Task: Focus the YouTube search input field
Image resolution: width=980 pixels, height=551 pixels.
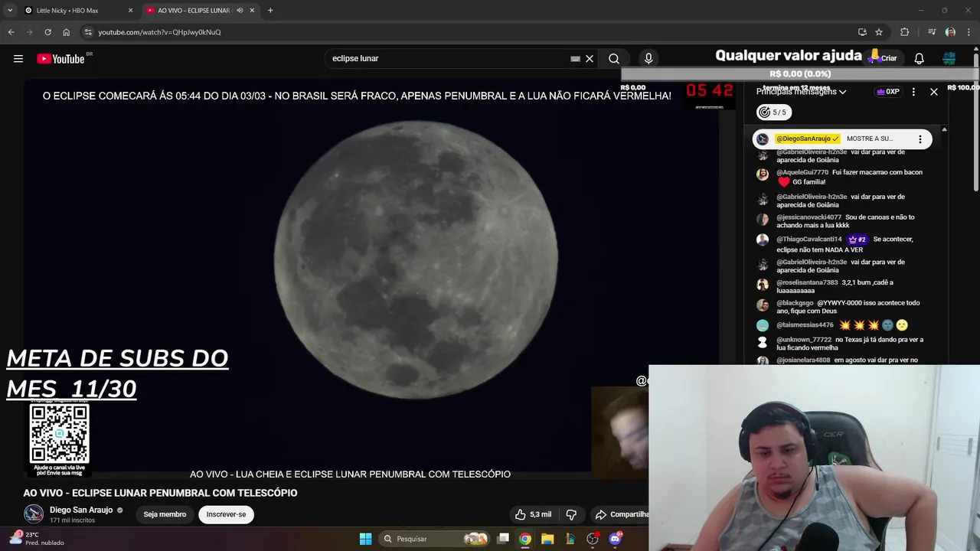Action: pos(449,58)
